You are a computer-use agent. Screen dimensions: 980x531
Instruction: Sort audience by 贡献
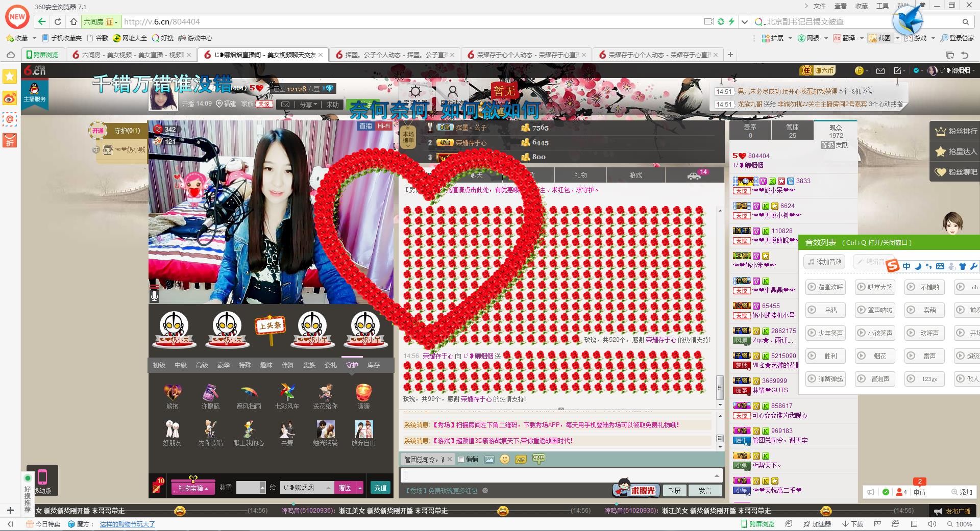click(842, 145)
